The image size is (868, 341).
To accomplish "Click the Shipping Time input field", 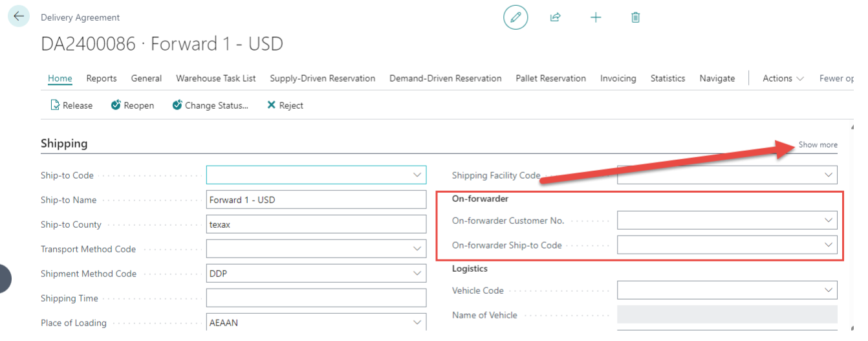I will point(316,298).
